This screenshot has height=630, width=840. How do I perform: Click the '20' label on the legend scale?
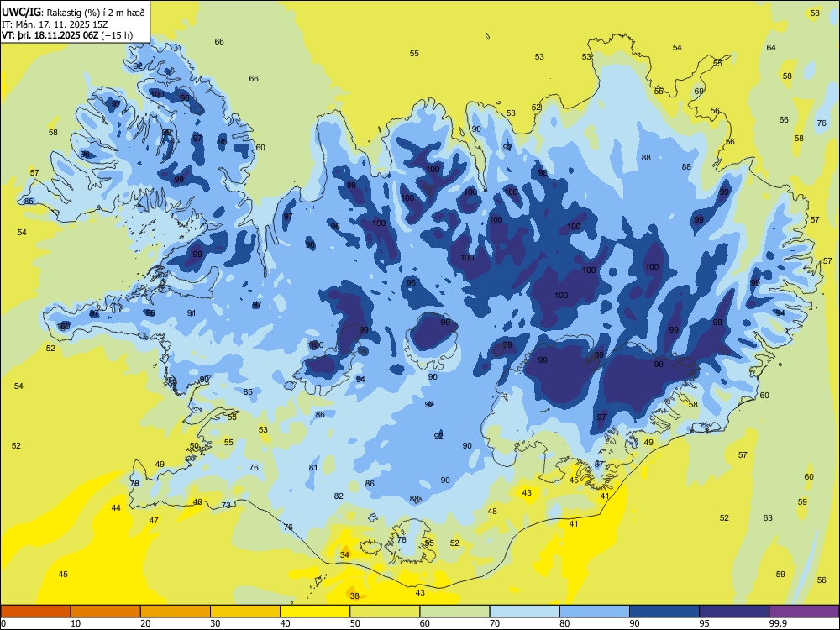pos(145,623)
